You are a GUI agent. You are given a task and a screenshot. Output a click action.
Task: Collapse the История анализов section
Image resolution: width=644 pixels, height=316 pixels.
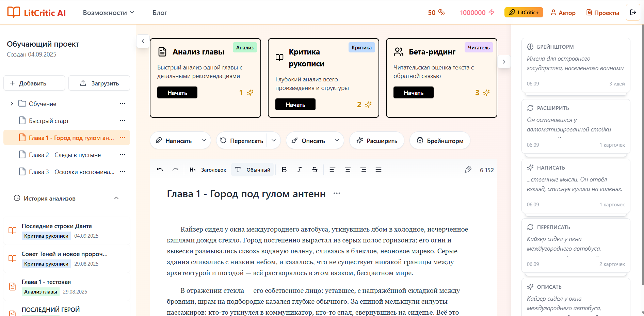[116, 198]
